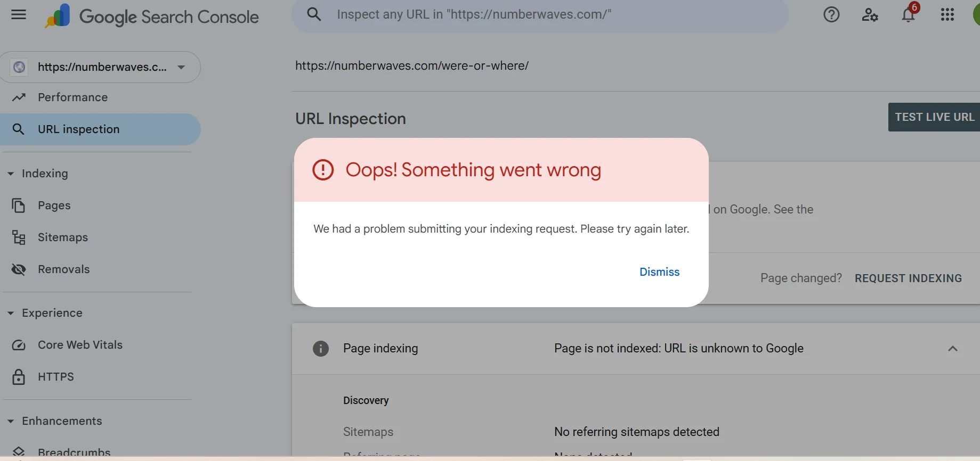Viewport: 980px width, 461px height.
Task: Click the Page indexing info icon
Action: (x=320, y=349)
